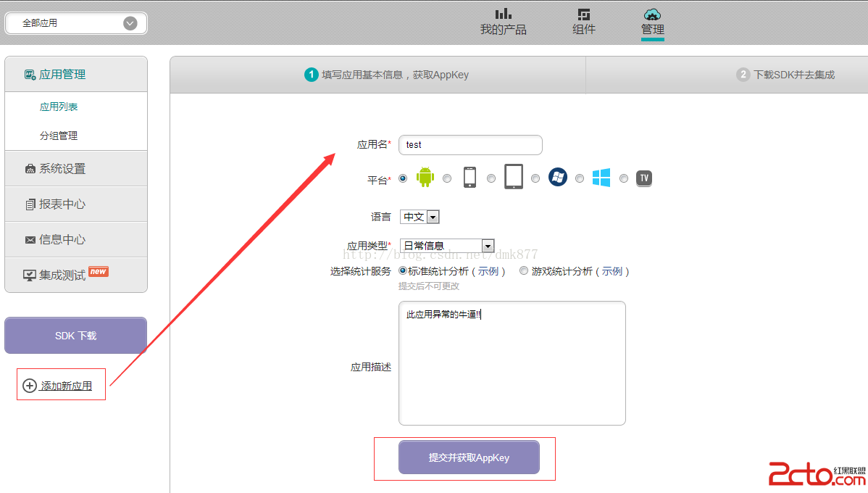This screenshot has width=868, height=493.
Task: Switch to 我的产品 tab
Action: click(x=504, y=22)
